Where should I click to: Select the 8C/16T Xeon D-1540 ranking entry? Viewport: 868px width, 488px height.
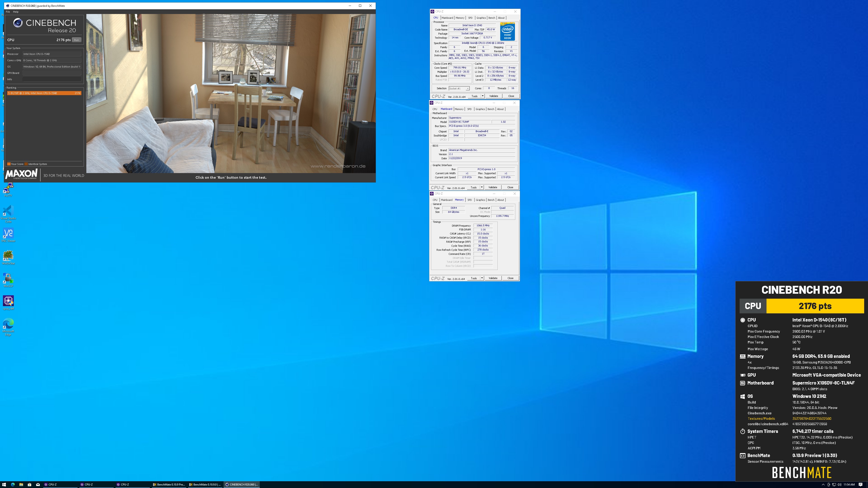[x=44, y=93]
